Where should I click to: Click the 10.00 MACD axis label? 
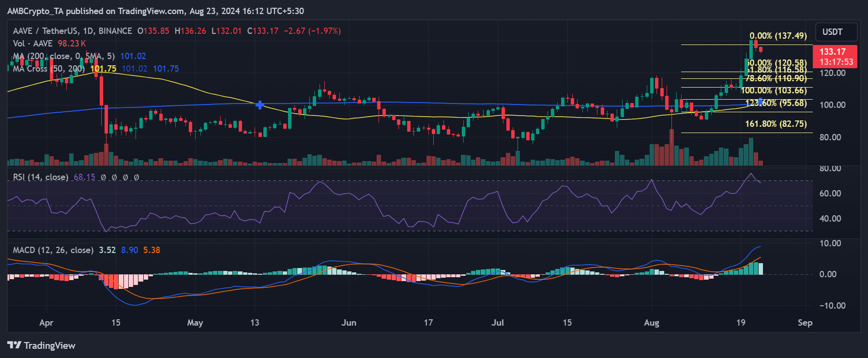(830, 243)
